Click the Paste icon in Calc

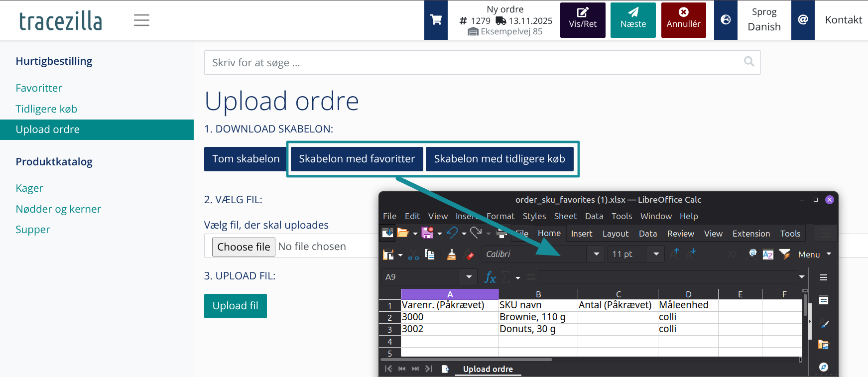(x=388, y=254)
